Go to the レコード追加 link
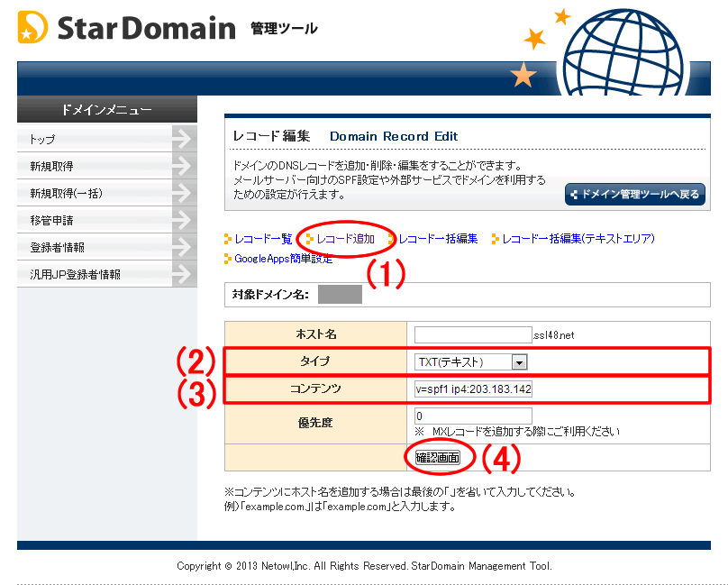728x585 pixels. pyautogui.click(x=345, y=239)
